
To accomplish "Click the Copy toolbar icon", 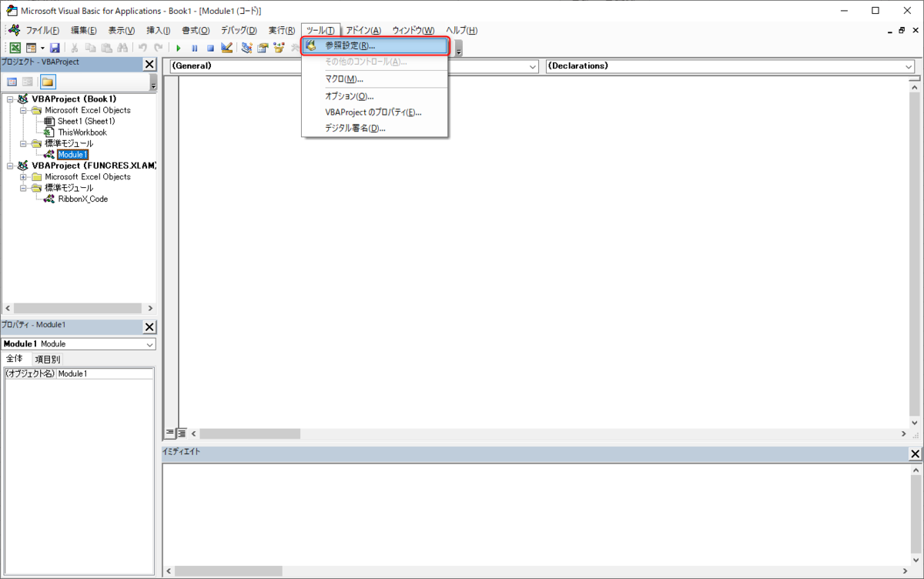I will pyautogui.click(x=92, y=48).
